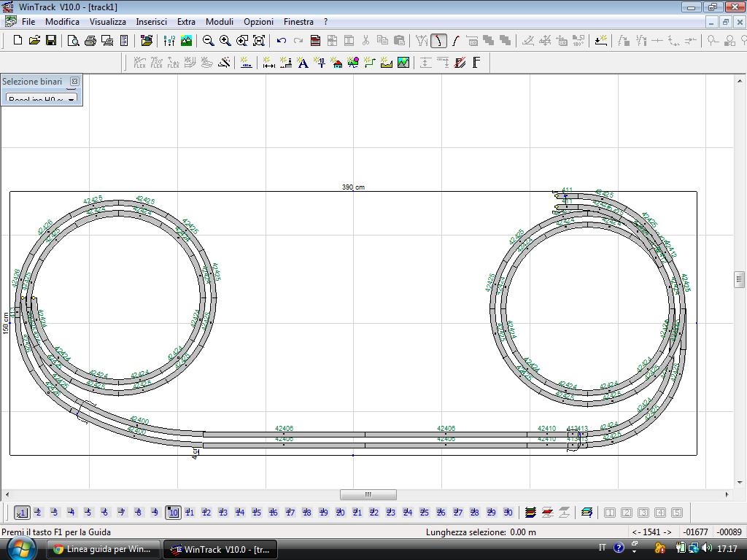The image size is (747, 560).
Task: Open the Opzioni menu
Action: click(258, 21)
